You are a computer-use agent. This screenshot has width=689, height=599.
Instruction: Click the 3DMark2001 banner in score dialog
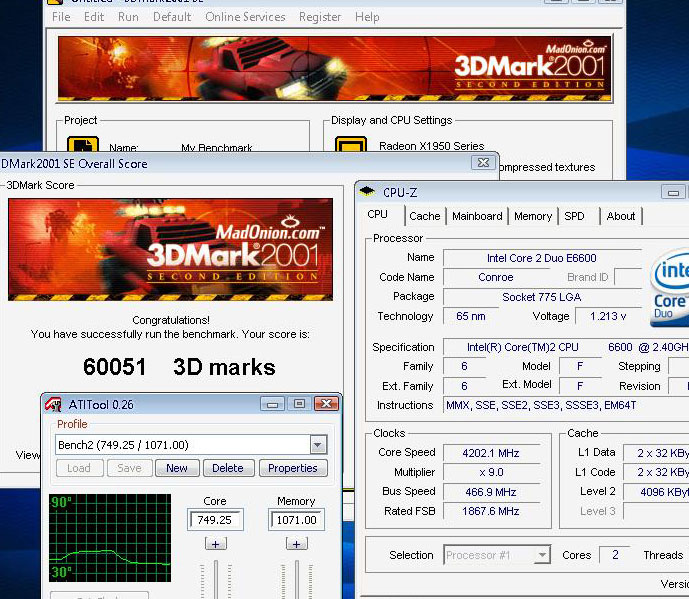click(170, 250)
